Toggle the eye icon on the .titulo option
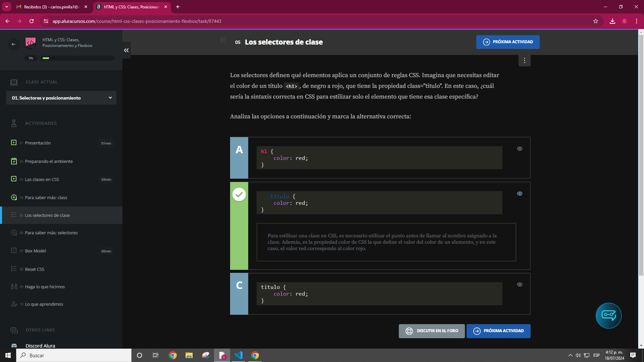 [x=520, y=194]
